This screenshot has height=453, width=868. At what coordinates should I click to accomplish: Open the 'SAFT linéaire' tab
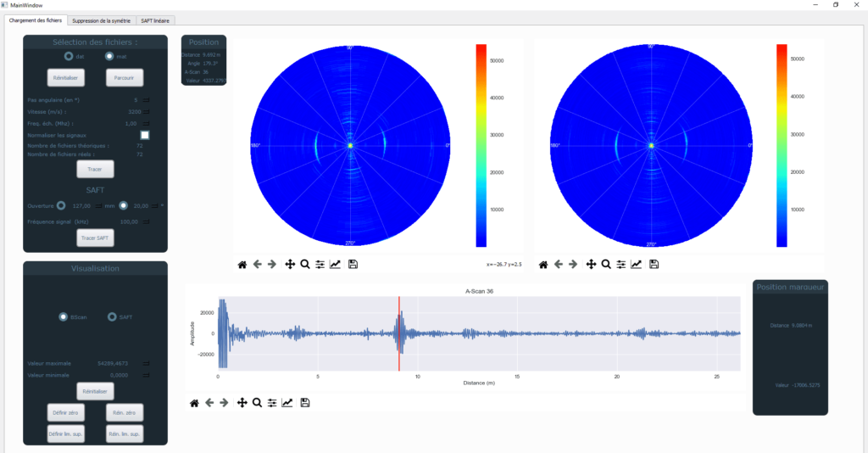pyautogui.click(x=154, y=20)
